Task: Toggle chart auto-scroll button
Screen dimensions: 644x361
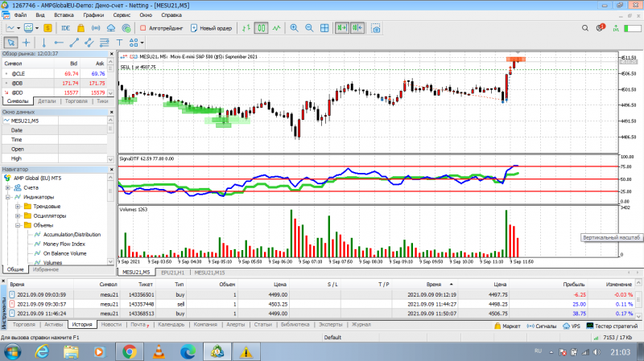Action: (x=341, y=28)
